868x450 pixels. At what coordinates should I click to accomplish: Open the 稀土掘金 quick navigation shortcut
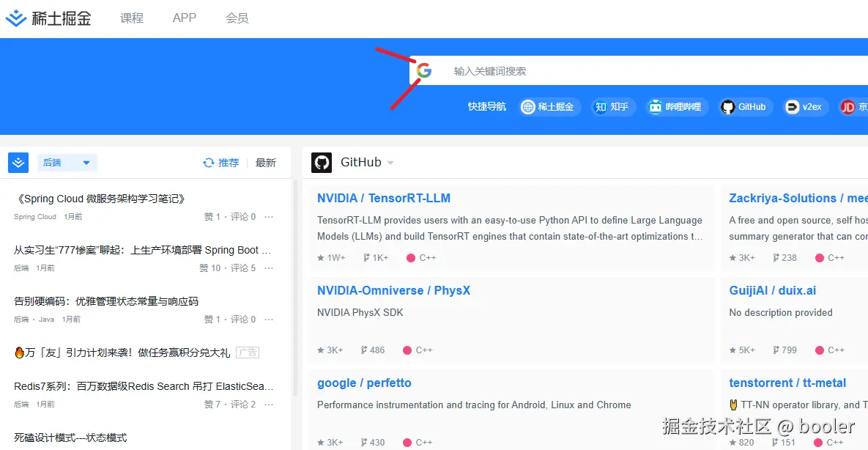pos(550,107)
